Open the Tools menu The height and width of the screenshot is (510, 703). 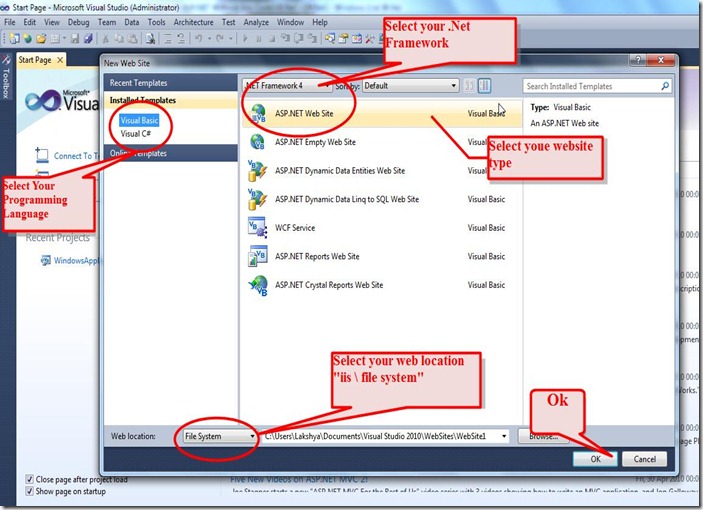point(156,22)
